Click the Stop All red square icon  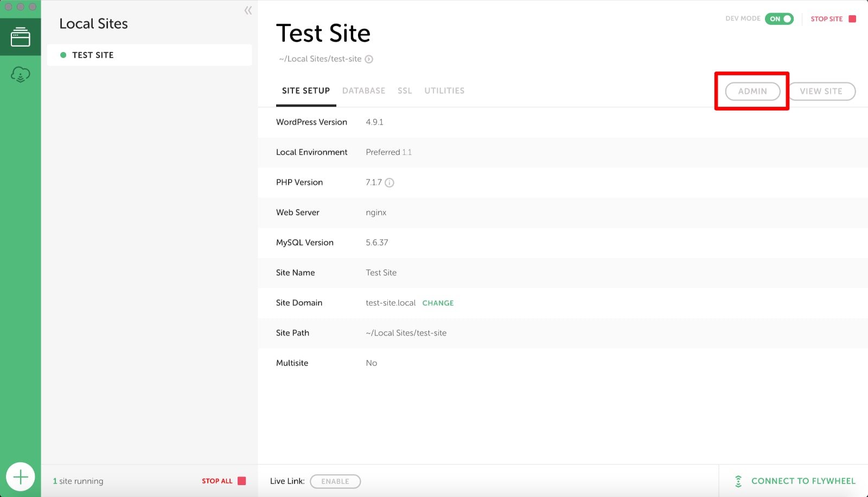[242, 481]
